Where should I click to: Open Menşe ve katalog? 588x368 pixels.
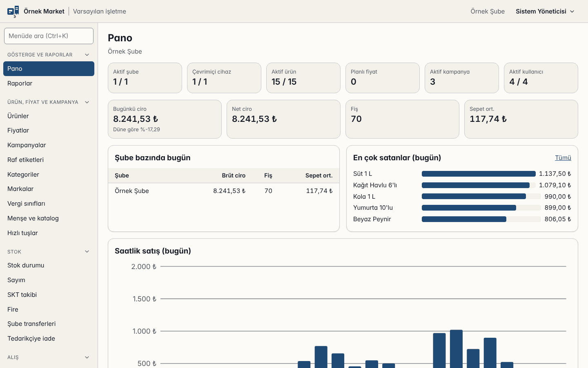pyautogui.click(x=49, y=218)
